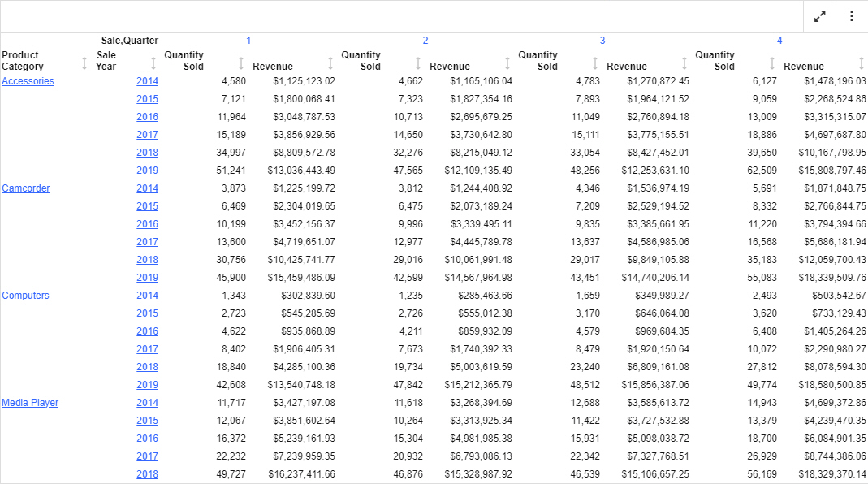Expand the report to full screen
The height and width of the screenshot is (484, 868).
pos(820,16)
